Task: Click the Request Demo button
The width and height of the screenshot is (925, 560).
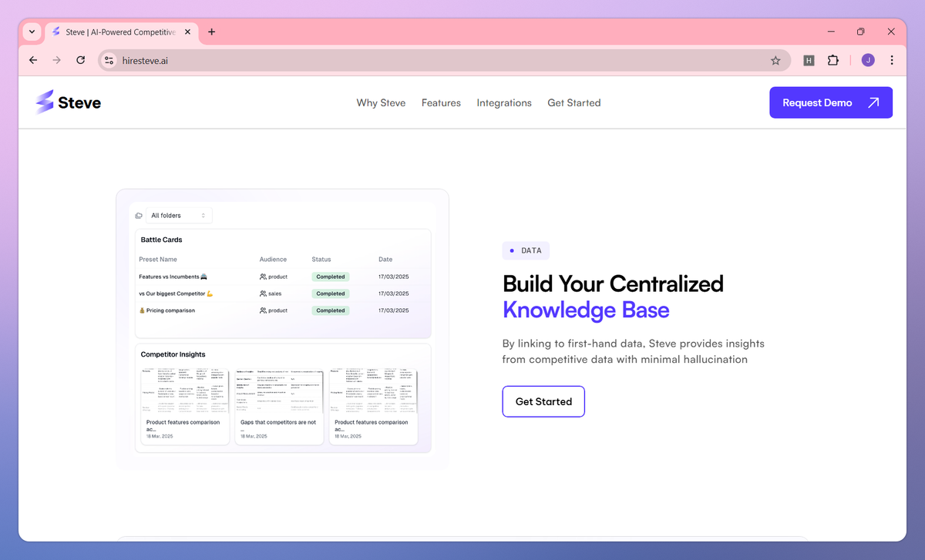Action: (831, 102)
